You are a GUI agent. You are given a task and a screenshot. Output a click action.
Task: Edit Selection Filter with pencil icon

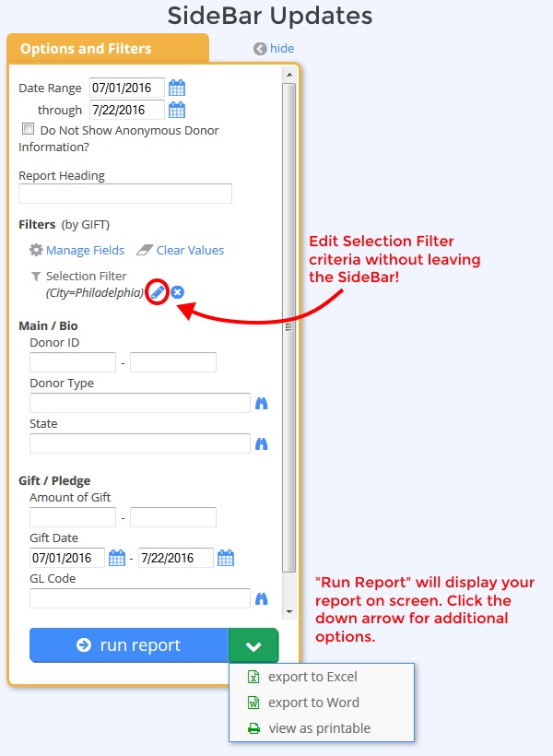click(x=158, y=292)
